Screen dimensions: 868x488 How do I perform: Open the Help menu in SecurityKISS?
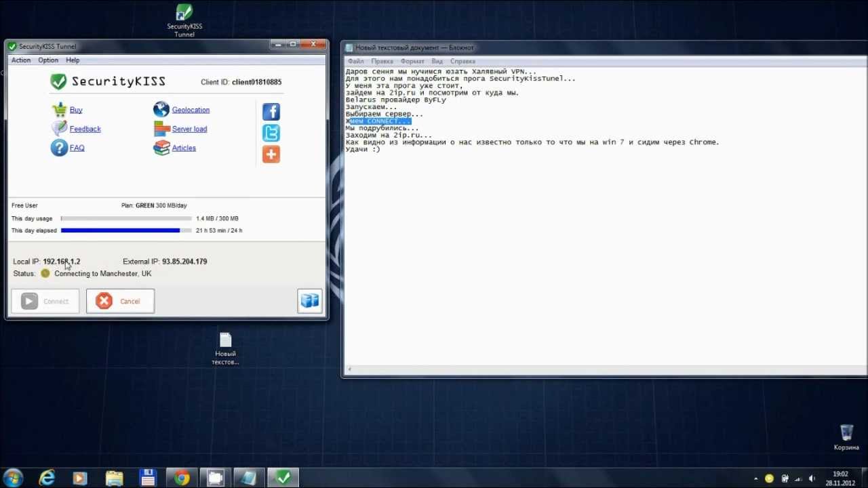(73, 60)
